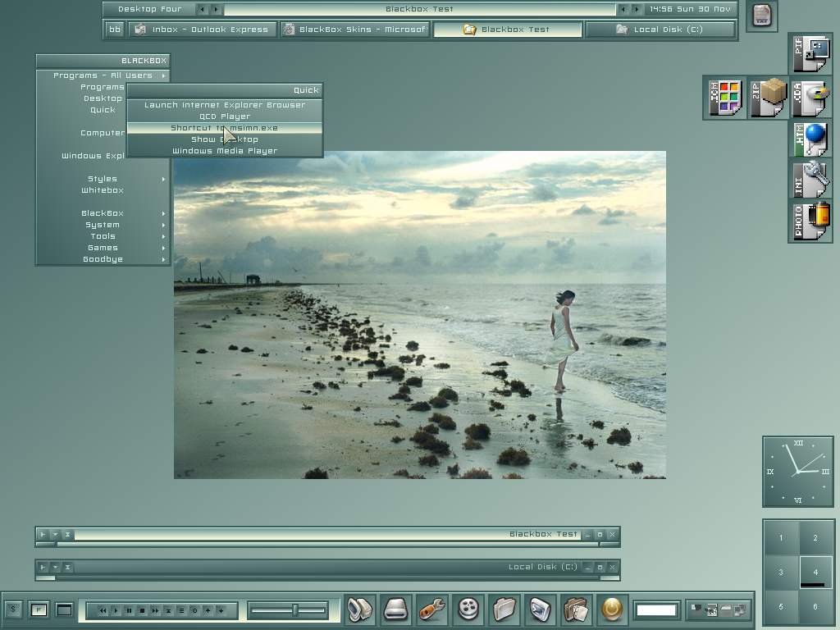Click the film reel icon in bottom dock

[468, 609]
